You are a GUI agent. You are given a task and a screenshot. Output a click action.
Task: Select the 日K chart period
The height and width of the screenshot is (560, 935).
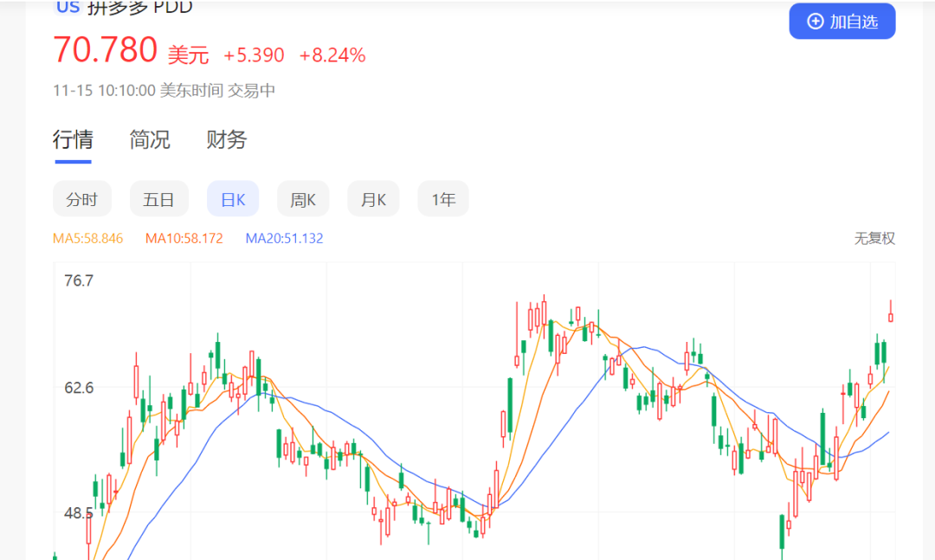pos(233,199)
